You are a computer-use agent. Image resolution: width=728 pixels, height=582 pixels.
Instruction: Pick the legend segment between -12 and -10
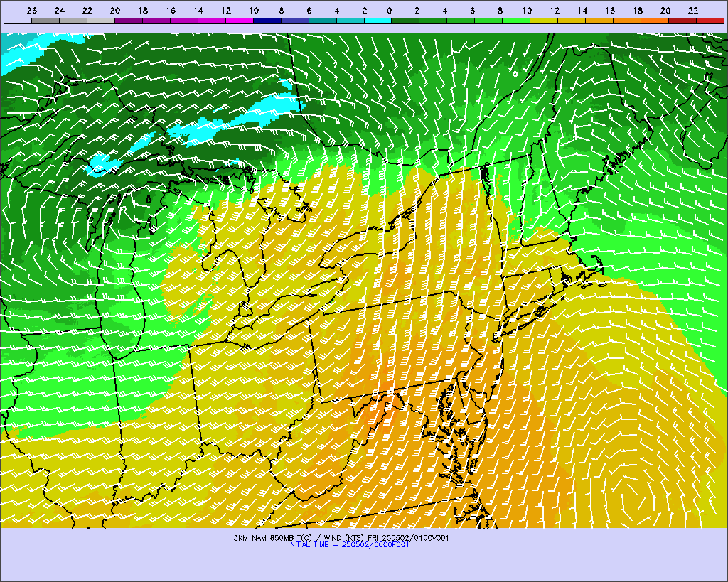[x=240, y=21]
